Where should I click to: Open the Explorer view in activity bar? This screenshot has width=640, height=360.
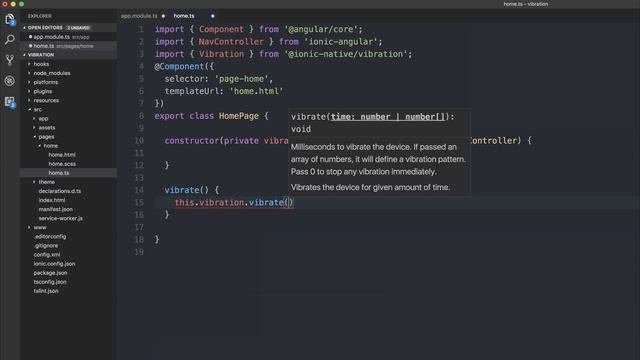point(10,19)
